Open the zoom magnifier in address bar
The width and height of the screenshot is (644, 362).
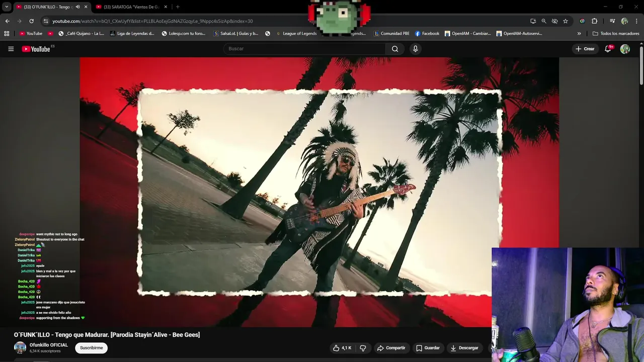[544, 21]
